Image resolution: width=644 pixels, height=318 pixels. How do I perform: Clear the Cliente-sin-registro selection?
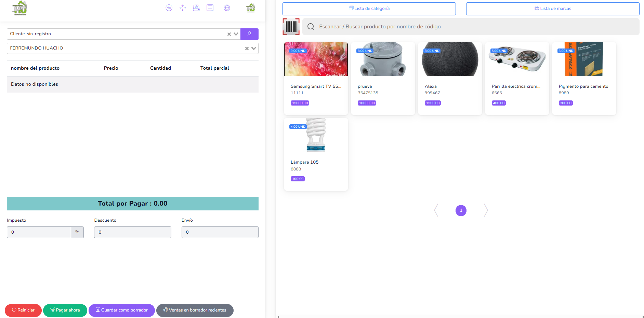[229, 34]
